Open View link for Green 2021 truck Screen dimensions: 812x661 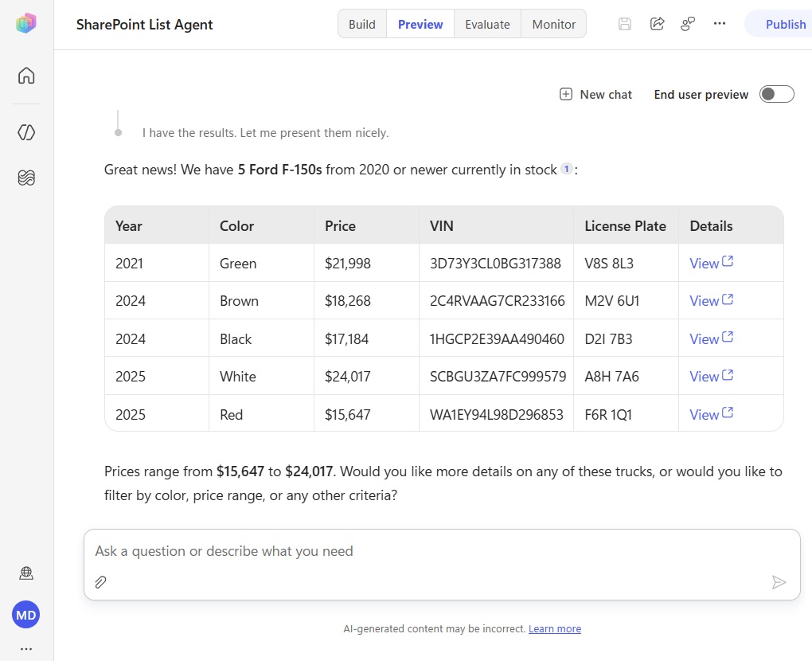tap(711, 263)
